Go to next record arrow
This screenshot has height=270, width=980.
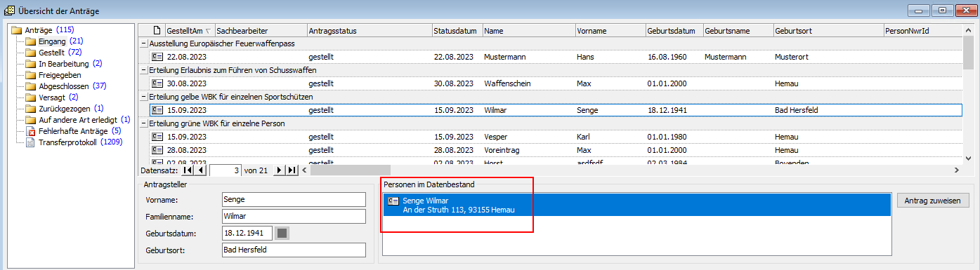280,170
